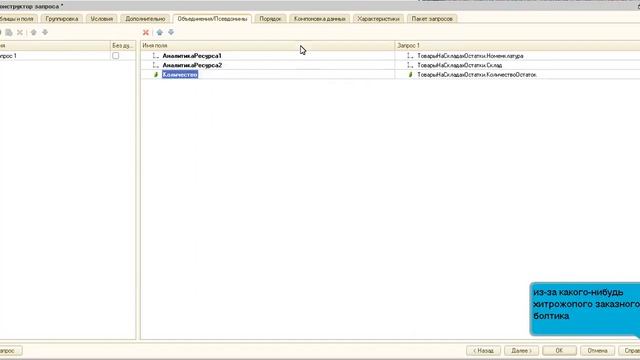Select the Объединения/Псевдонимы tab
Viewport: 640px width, 360px height.
212,19
